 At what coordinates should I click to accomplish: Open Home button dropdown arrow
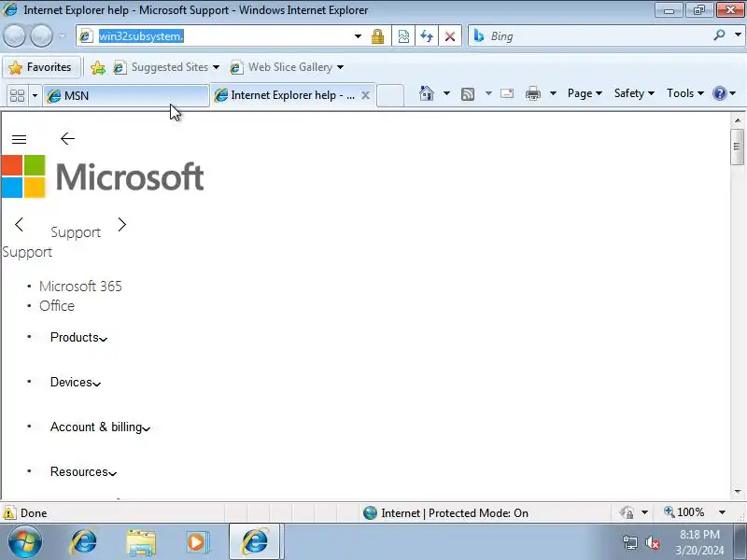tap(446, 93)
